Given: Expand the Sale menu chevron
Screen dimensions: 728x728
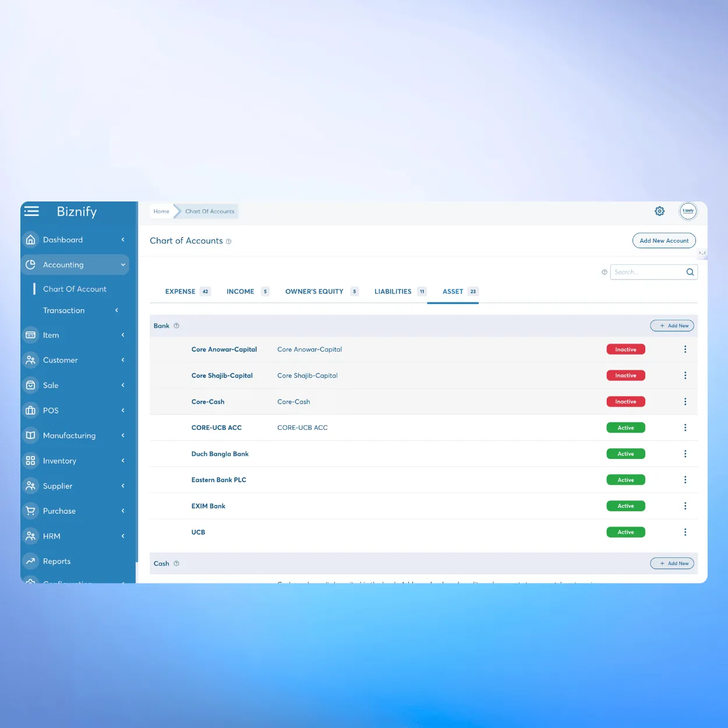Looking at the screenshot, I should 123,385.
